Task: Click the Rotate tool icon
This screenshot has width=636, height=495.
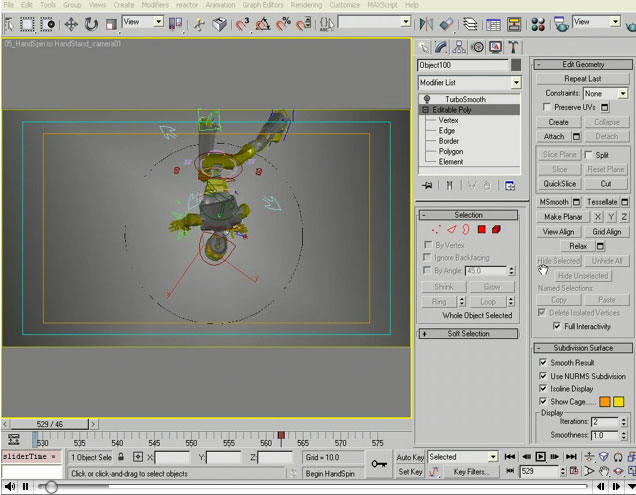Action: (92, 24)
